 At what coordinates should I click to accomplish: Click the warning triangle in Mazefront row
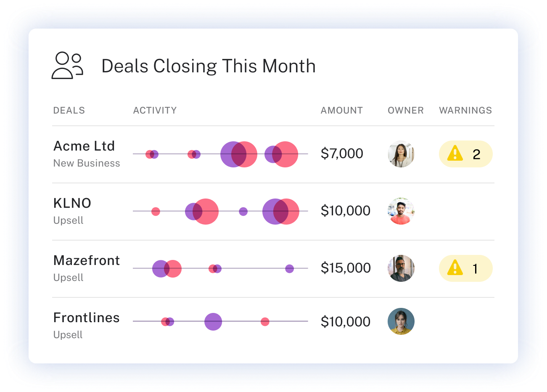point(455,268)
